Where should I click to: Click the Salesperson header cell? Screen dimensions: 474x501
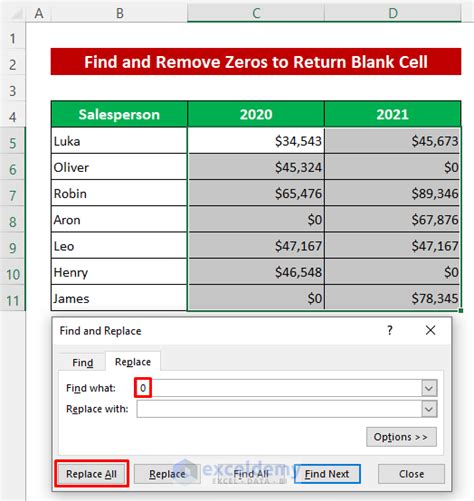[119, 114]
